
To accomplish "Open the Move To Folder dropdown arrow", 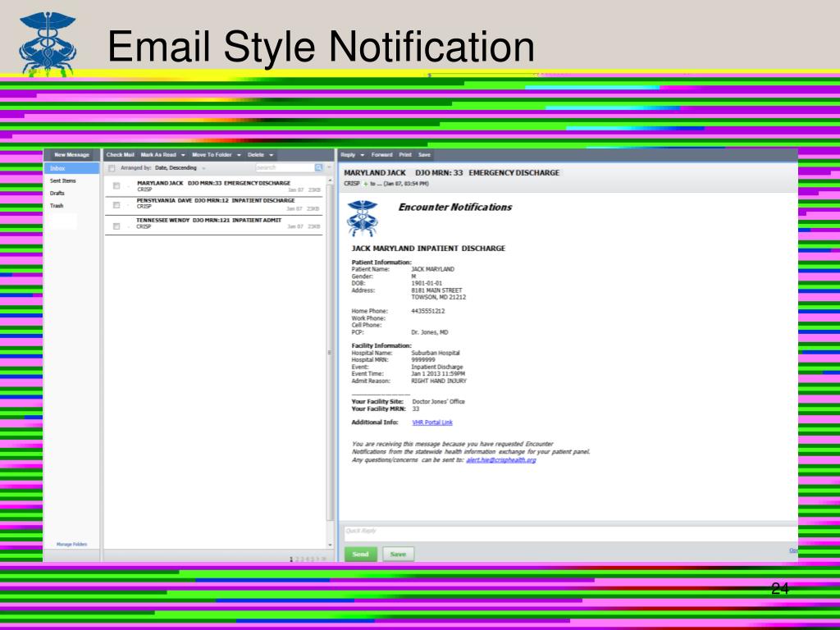I will [x=239, y=155].
